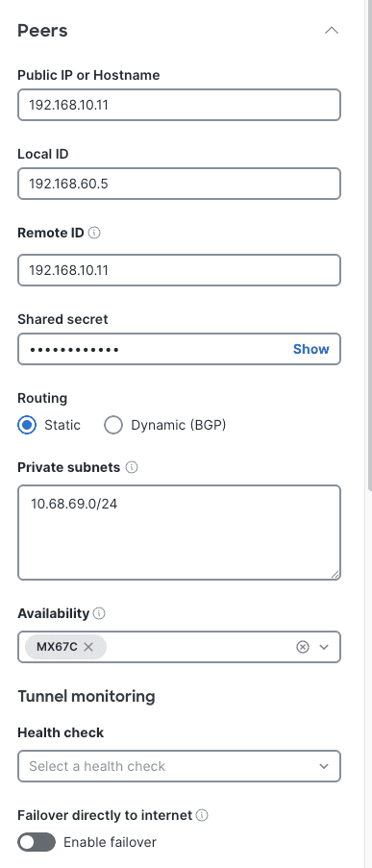Click the Local ID input field
The image size is (372, 868).
[x=179, y=184]
